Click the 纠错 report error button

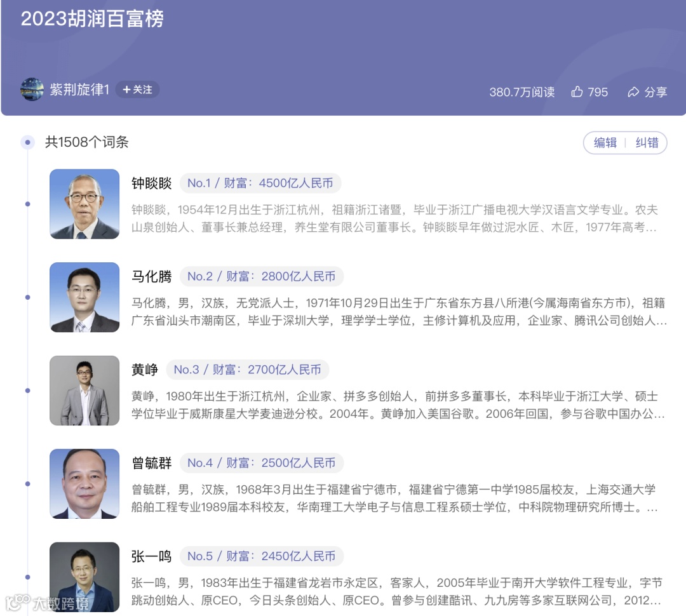click(x=647, y=143)
